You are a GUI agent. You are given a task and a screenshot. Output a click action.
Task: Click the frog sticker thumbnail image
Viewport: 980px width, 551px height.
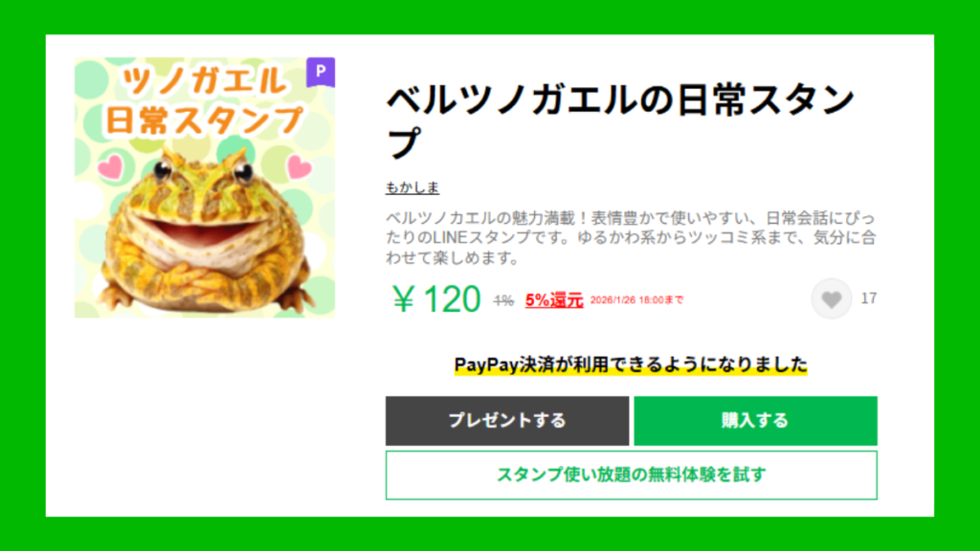(205, 187)
